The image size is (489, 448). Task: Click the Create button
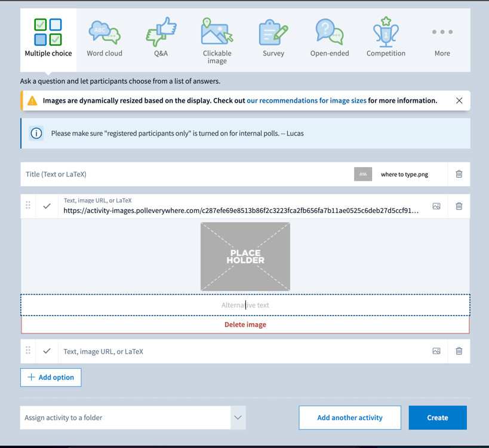[438, 418]
